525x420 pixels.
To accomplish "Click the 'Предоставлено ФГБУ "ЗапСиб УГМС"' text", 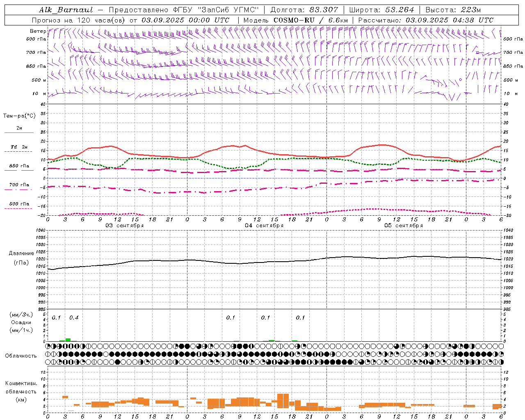I will pos(184,10).
